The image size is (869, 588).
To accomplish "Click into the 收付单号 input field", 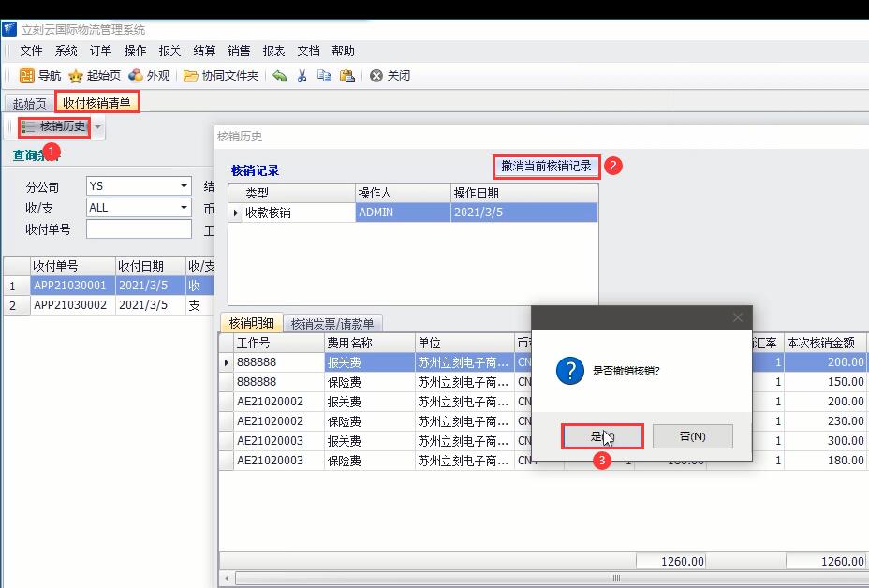I will pos(139,229).
